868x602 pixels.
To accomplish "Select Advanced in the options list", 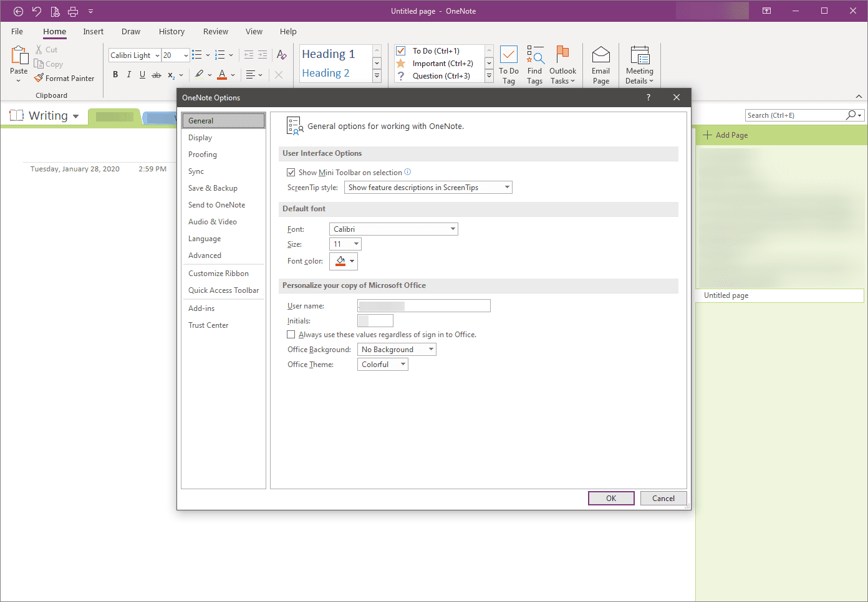I will 223,256.
